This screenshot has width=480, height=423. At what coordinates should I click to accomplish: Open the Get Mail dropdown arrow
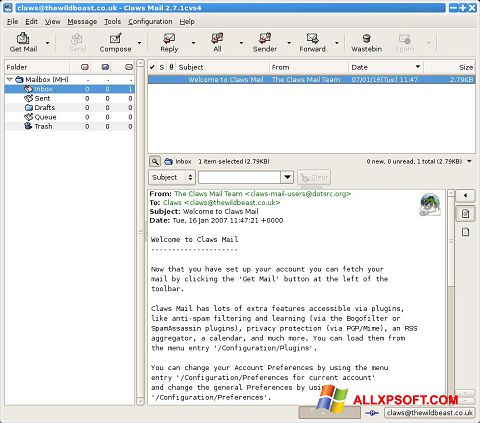(47, 43)
